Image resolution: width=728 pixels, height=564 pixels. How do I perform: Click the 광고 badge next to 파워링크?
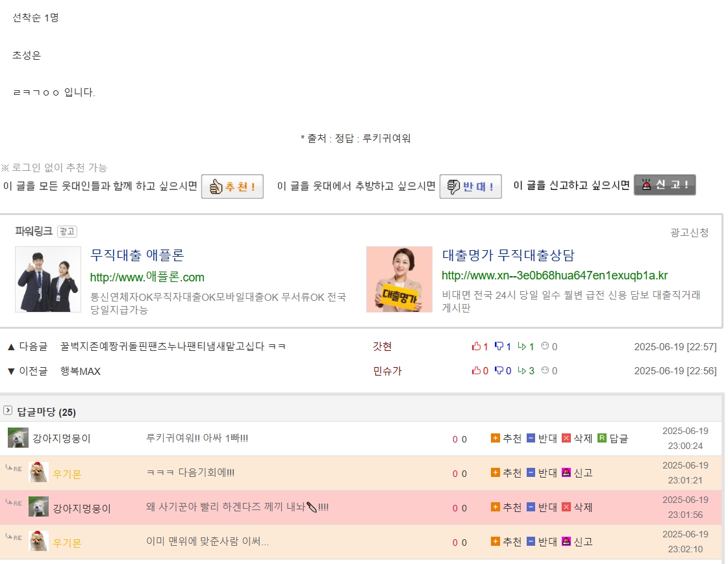click(x=67, y=231)
